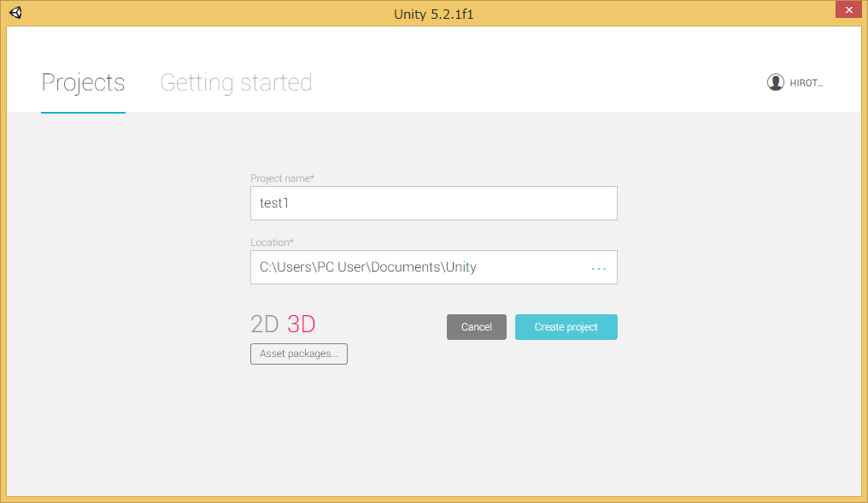Click the Location path field

click(x=433, y=267)
